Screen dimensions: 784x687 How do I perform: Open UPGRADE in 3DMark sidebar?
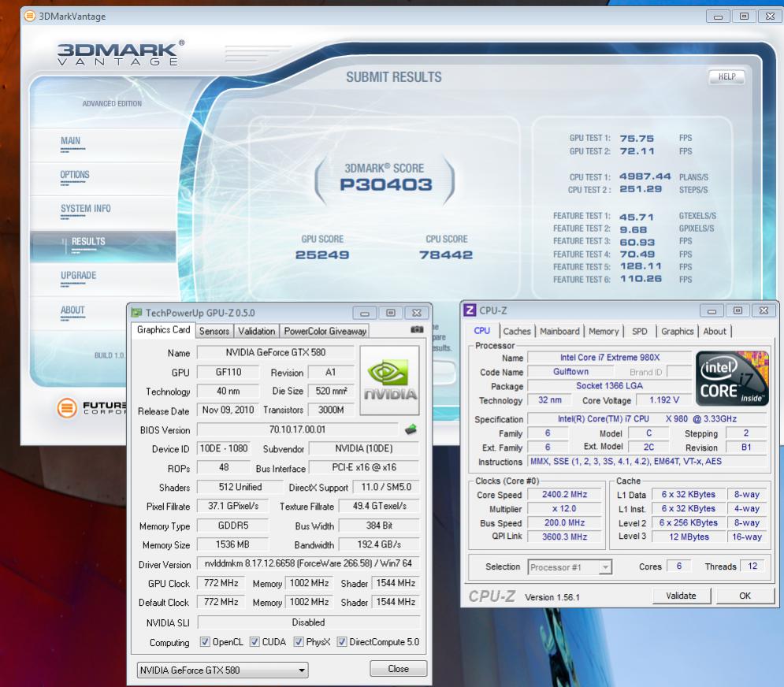(x=79, y=276)
